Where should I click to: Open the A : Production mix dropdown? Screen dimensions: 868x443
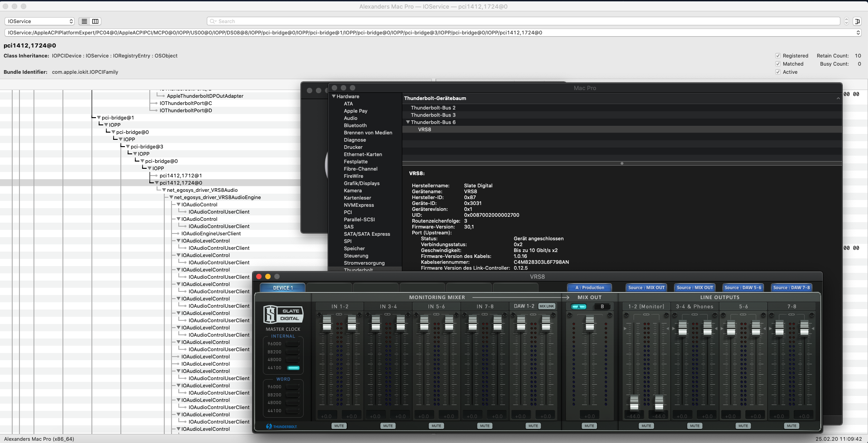click(x=589, y=287)
